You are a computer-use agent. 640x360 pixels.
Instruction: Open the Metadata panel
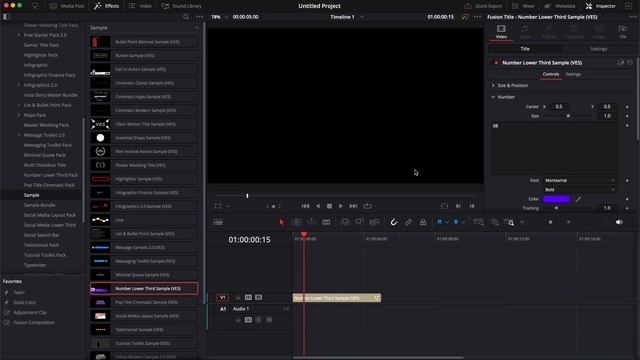(x=560, y=6)
